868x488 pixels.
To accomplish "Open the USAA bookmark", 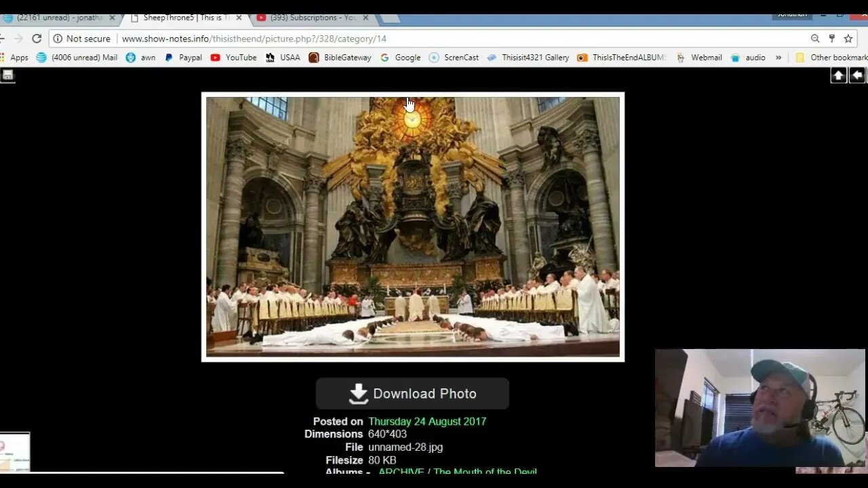I will point(282,58).
